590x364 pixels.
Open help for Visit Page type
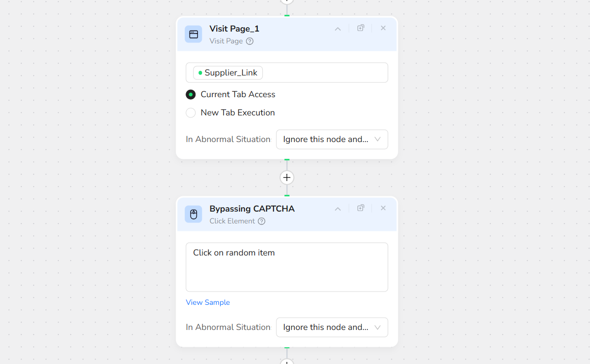pyautogui.click(x=250, y=41)
